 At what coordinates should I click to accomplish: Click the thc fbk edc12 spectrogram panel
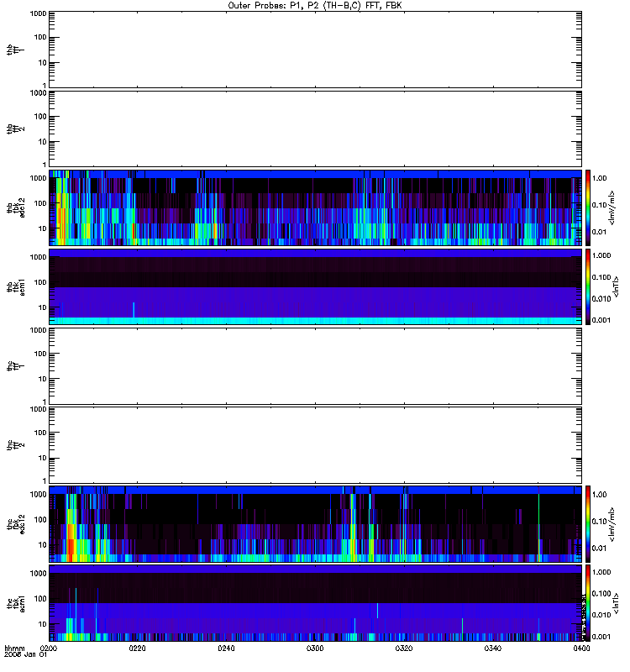(316, 524)
